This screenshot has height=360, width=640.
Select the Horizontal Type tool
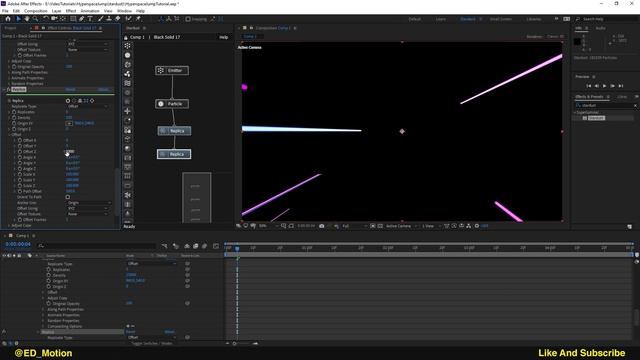[90, 19]
